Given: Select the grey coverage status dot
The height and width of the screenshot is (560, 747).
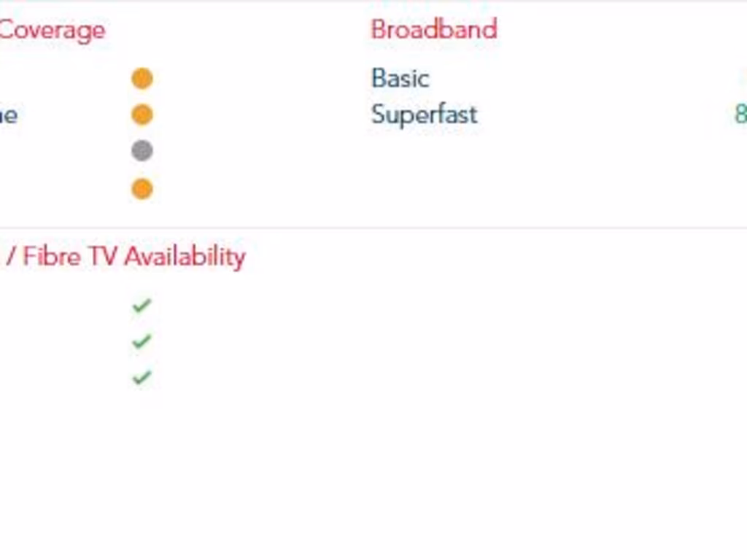Looking at the screenshot, I should [x=142, y=151].
